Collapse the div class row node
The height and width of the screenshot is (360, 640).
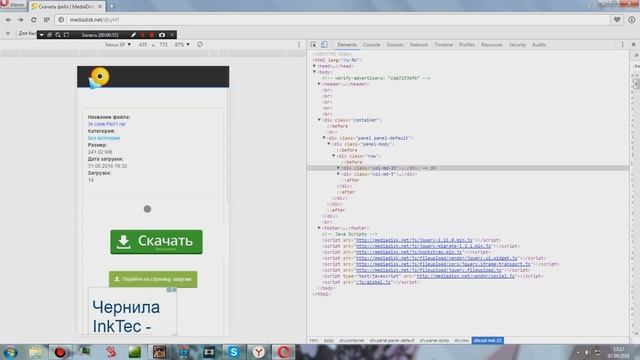pos(334,156)
